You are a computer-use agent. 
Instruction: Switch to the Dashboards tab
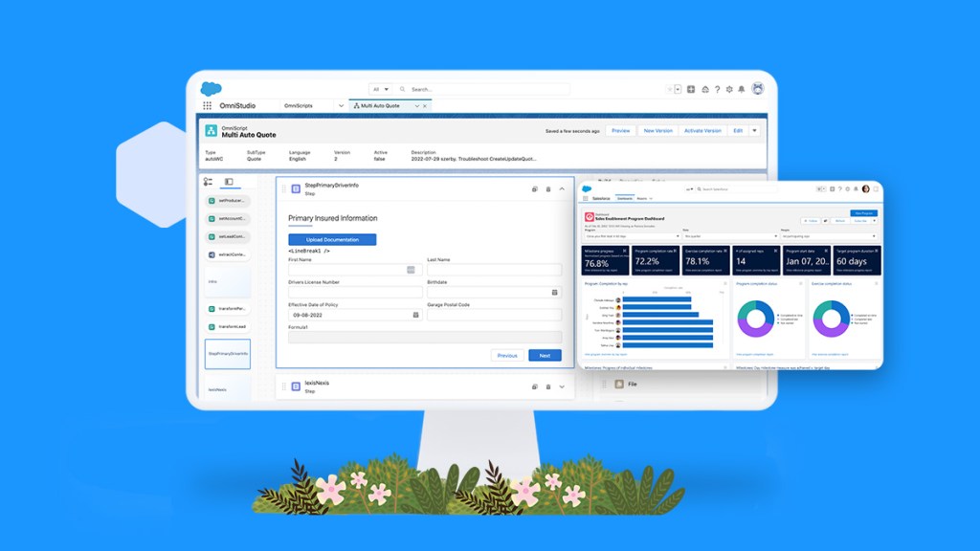point(624,199)
